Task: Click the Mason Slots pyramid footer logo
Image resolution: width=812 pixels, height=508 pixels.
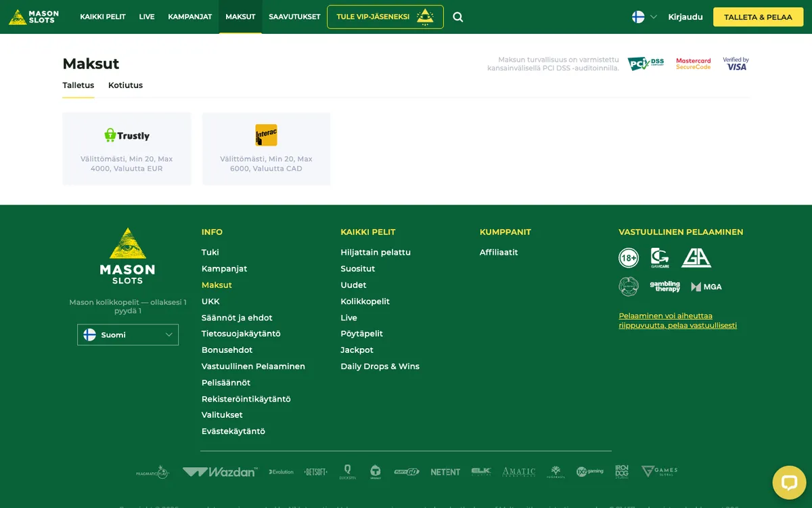Action: tap(127, 255)
